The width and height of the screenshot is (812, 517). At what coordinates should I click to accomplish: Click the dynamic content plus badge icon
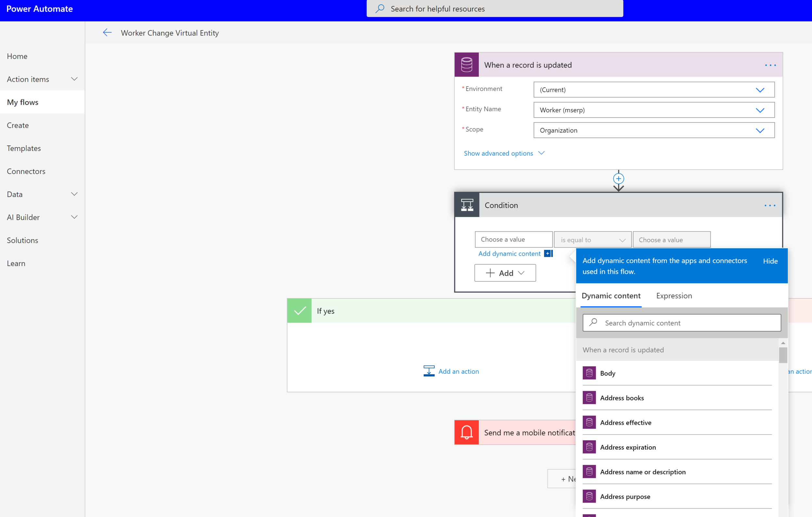(548, 253)
